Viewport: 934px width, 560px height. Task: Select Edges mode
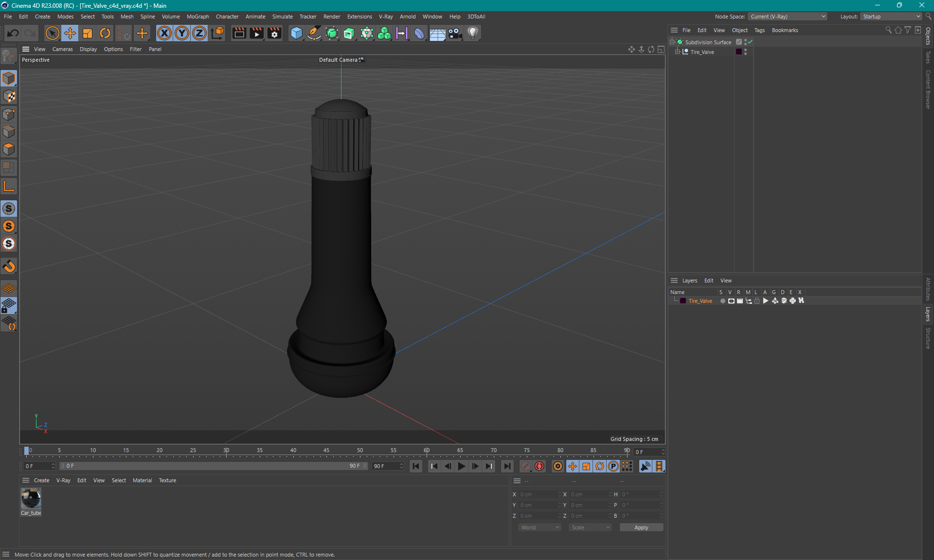coord(9,132)
